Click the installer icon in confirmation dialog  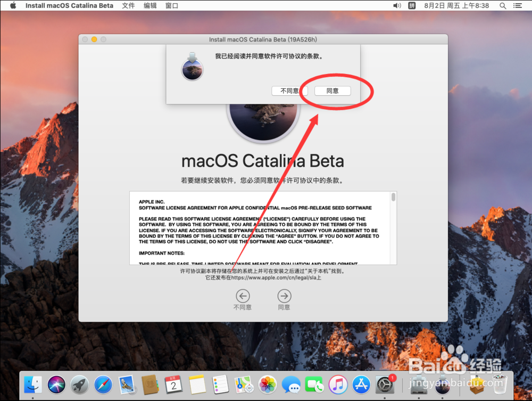click(193, 67)
